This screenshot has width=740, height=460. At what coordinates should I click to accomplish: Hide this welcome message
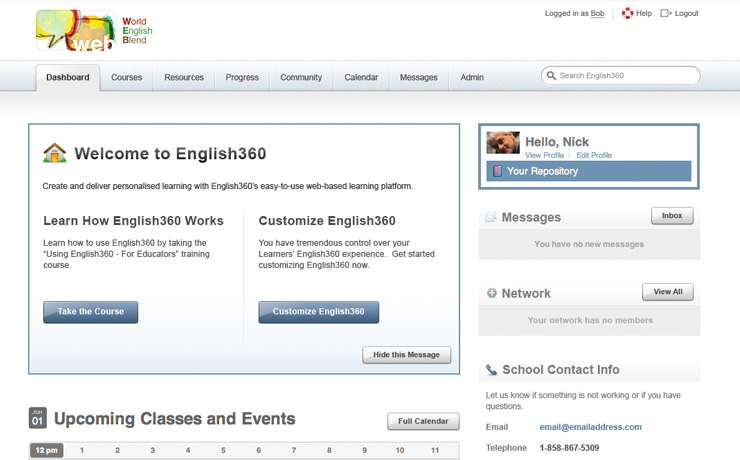406,355
